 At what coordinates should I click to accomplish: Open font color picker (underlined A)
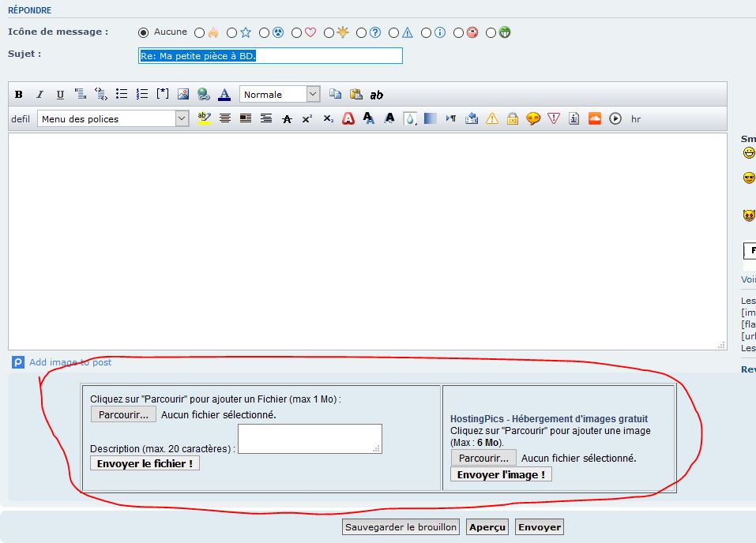(224, 95)
